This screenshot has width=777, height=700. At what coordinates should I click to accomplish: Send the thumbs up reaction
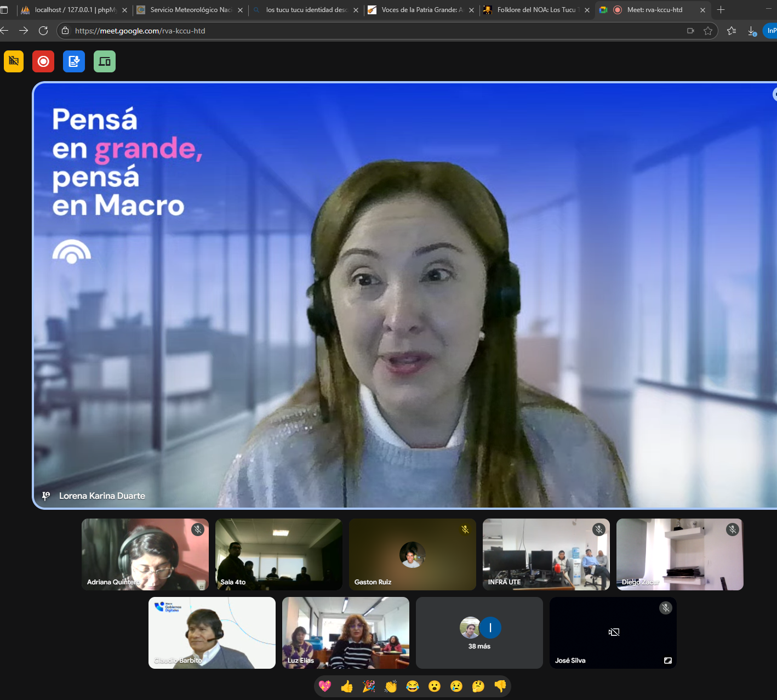[347, 686]
